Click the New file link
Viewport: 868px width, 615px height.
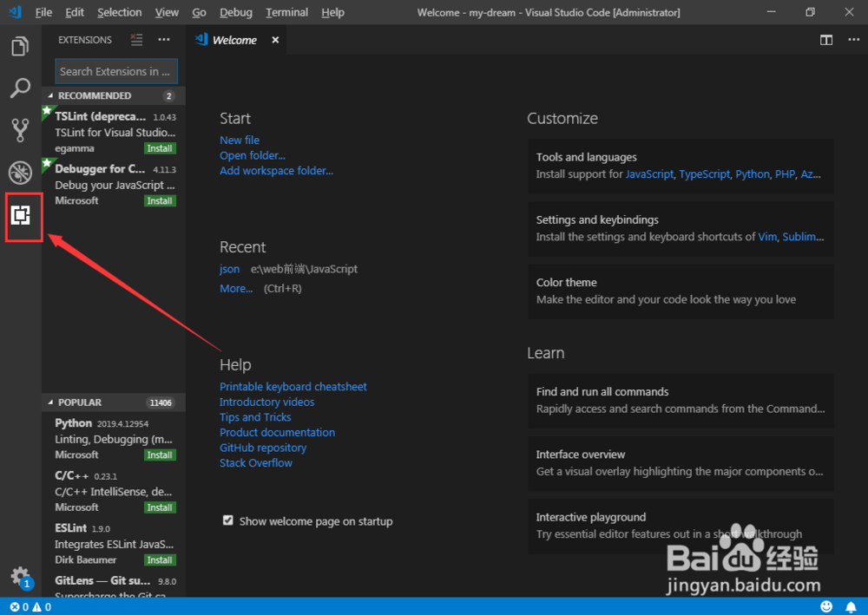[x=240, y=141]
